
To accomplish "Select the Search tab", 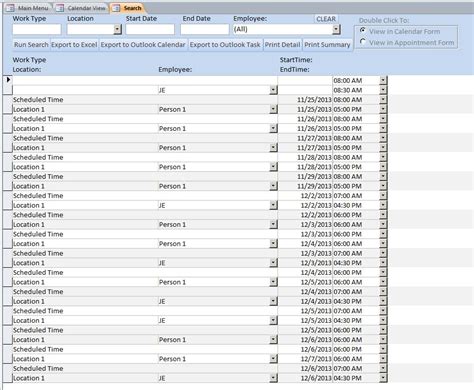I will point(128,8).
